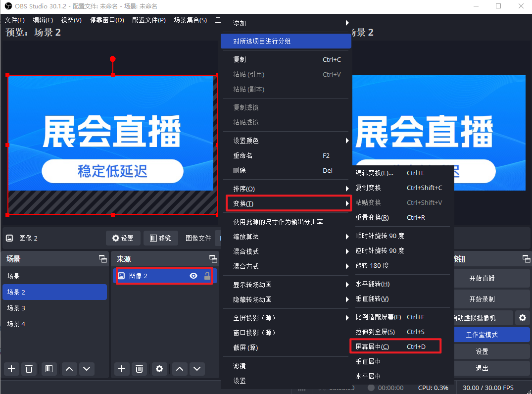Select 水平翻转 in the transform submenu
The image size is (532, 394).
(373, 284)
